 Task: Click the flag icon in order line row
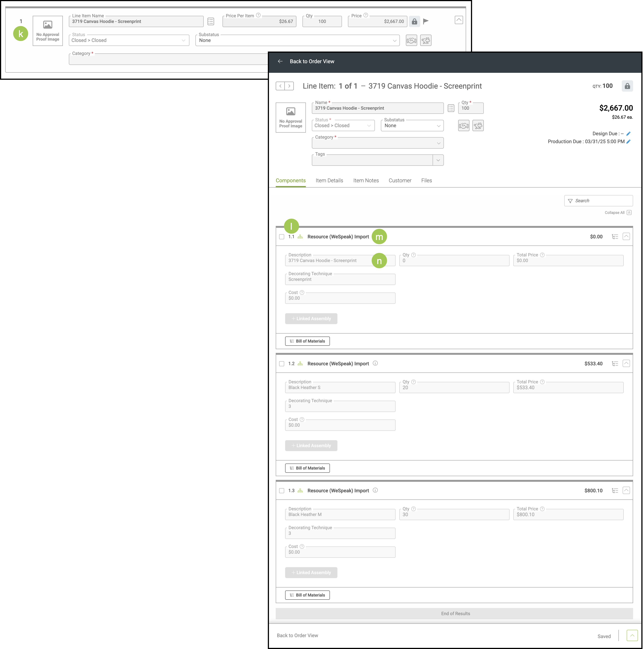[426, 21]
